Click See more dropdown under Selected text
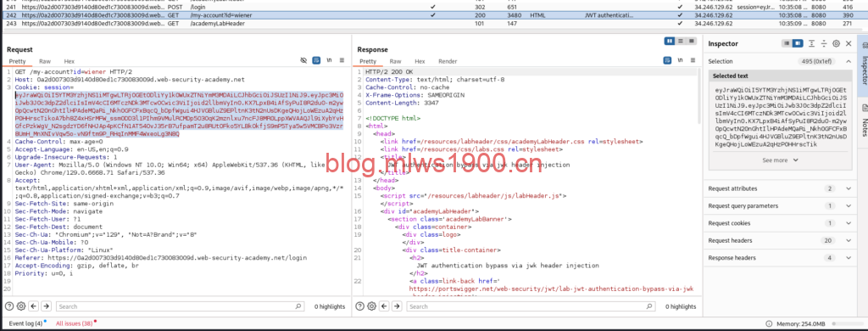Viewport: 868px width, 331px height. tap(780, 160)
